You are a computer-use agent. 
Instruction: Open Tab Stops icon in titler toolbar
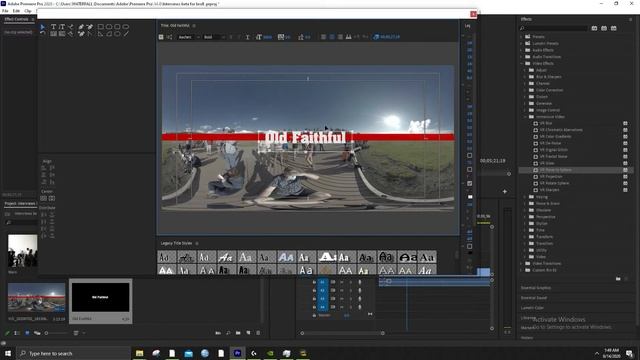[349, 37]
